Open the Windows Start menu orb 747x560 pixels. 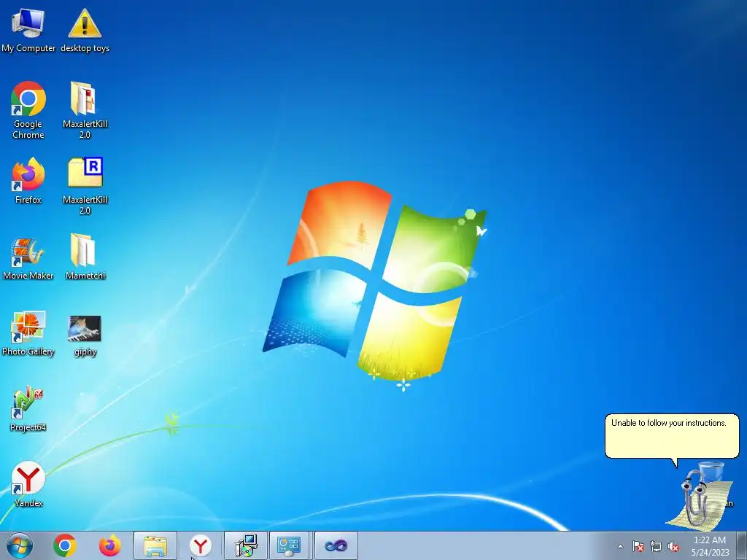pyautogui.click(x=20, y=545)
